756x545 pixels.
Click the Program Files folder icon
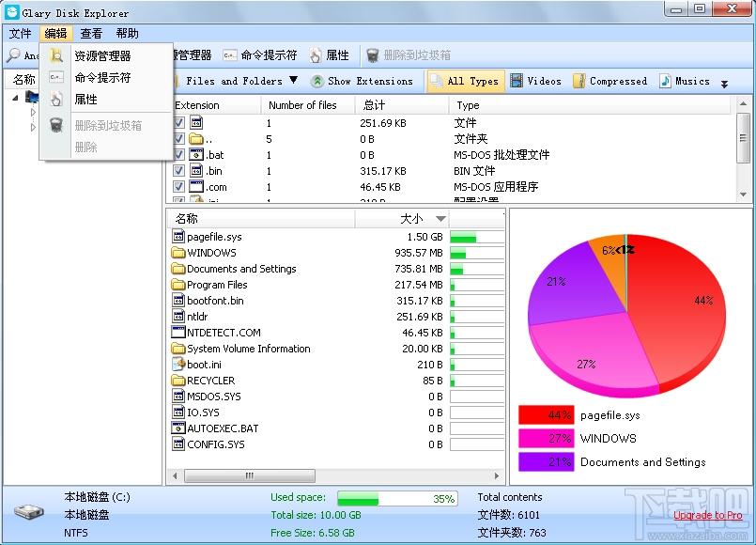[x=178, y=284]
